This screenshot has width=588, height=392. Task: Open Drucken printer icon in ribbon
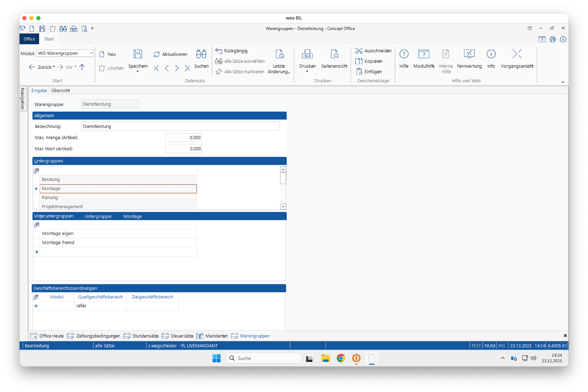[307, 54]
